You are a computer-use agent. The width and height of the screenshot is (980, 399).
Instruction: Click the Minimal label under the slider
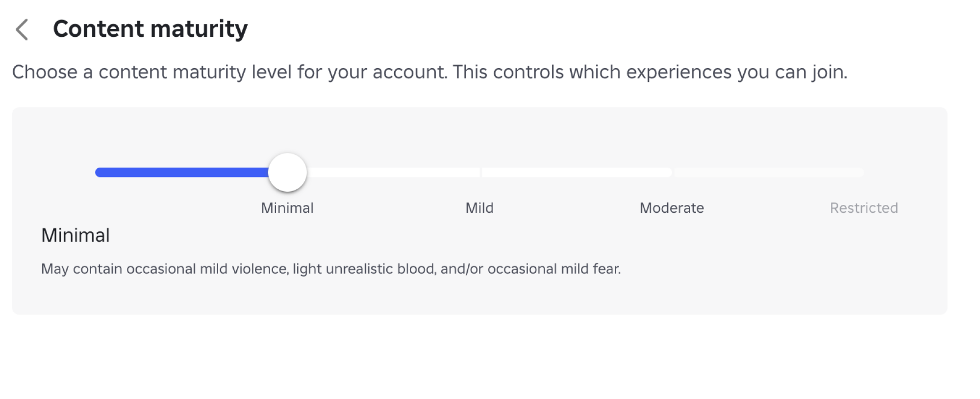[x=287, y=207]
